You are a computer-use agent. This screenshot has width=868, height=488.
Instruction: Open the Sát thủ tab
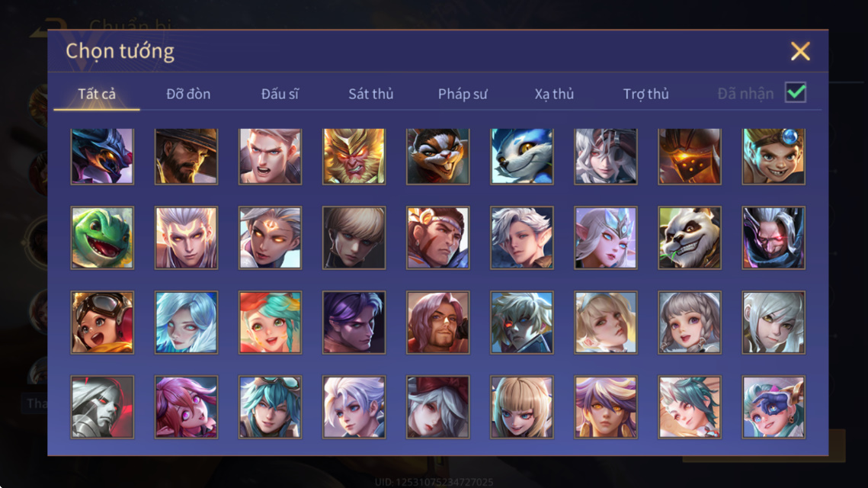(x=371, y=94)
